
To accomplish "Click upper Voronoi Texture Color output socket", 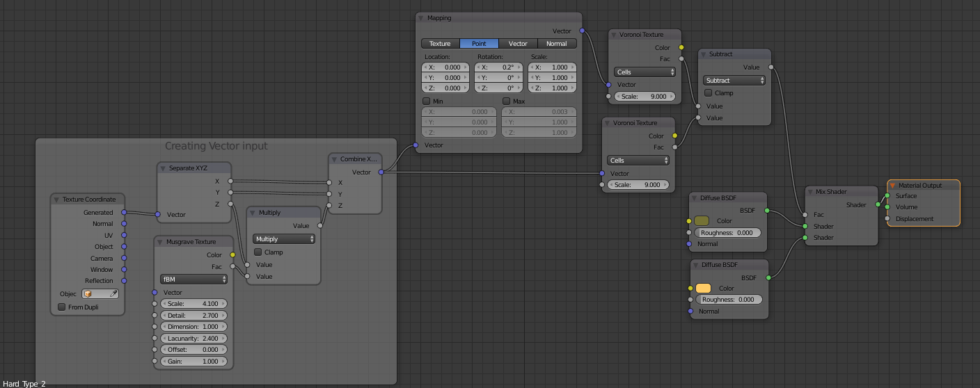I will [x=681, y=47].
